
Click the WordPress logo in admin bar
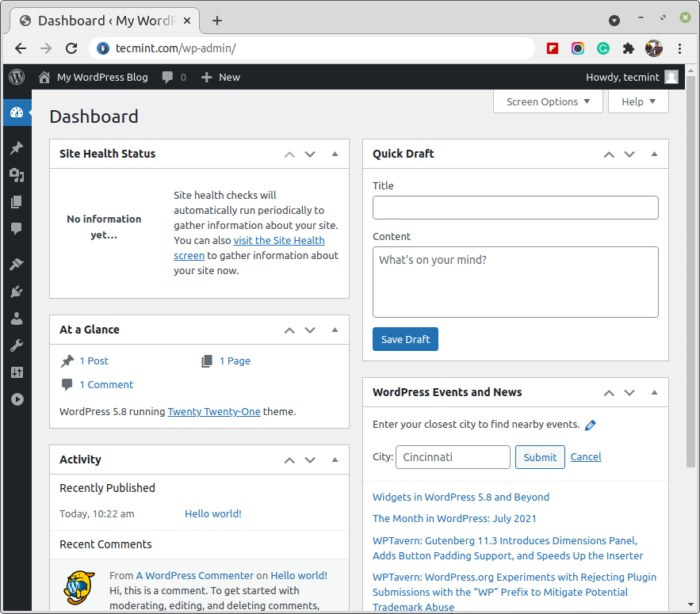pyautogui.click(x=17, y=77)
